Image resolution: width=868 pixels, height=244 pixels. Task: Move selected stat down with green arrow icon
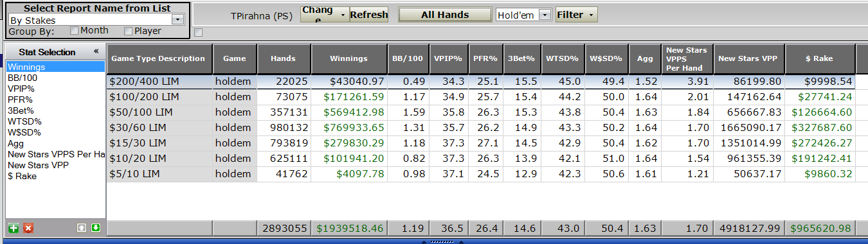pyautogui.click(x=95, y=228)
